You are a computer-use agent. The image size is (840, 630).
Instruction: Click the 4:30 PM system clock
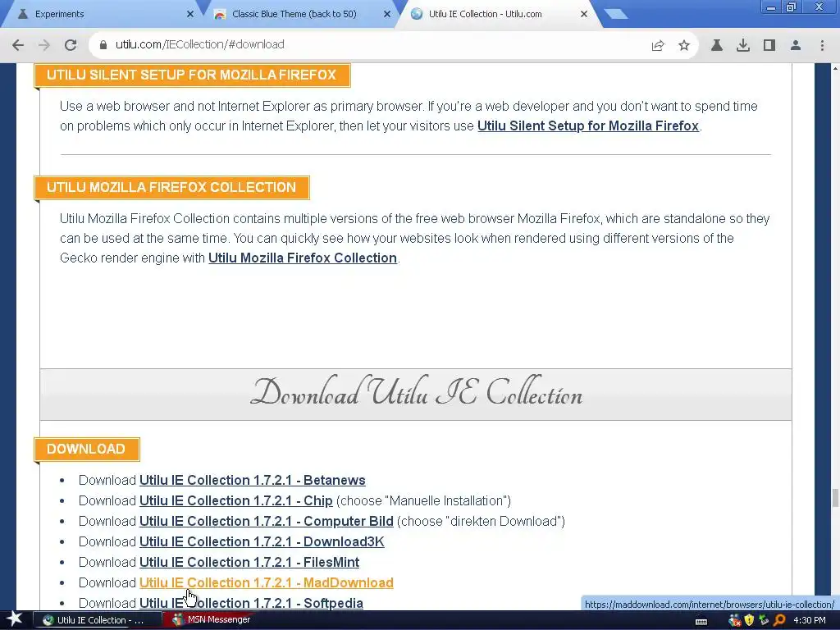click(810, 620)
